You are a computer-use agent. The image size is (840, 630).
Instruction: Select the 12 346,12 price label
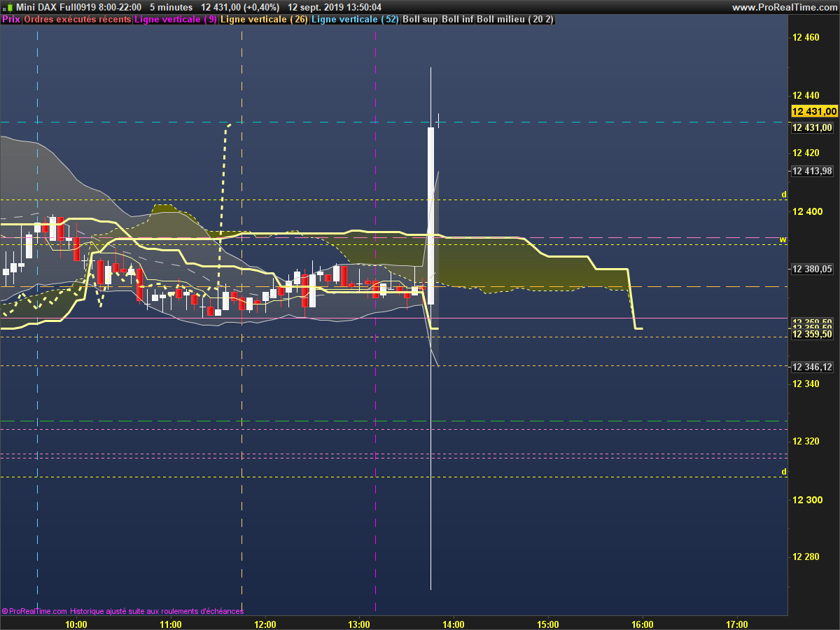(x=812, y=367)
